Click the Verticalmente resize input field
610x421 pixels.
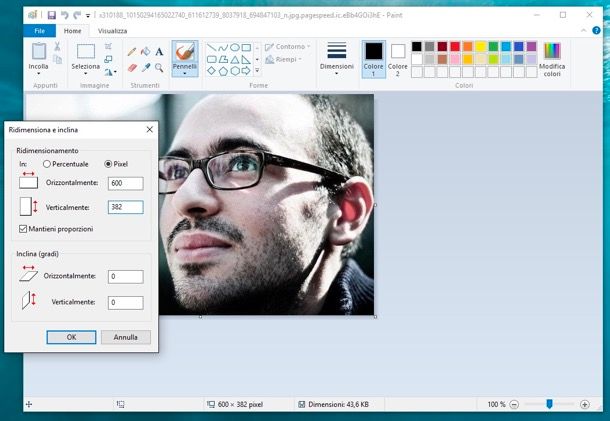pyautogui.click(x=126, y=207)
